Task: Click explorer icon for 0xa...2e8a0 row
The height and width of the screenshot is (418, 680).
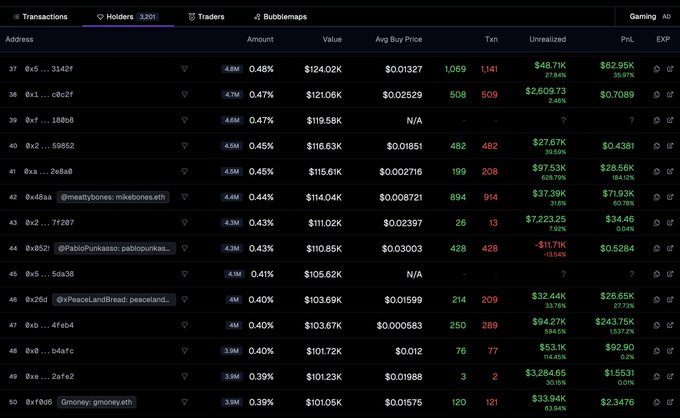Action: [x=657, y=171]
